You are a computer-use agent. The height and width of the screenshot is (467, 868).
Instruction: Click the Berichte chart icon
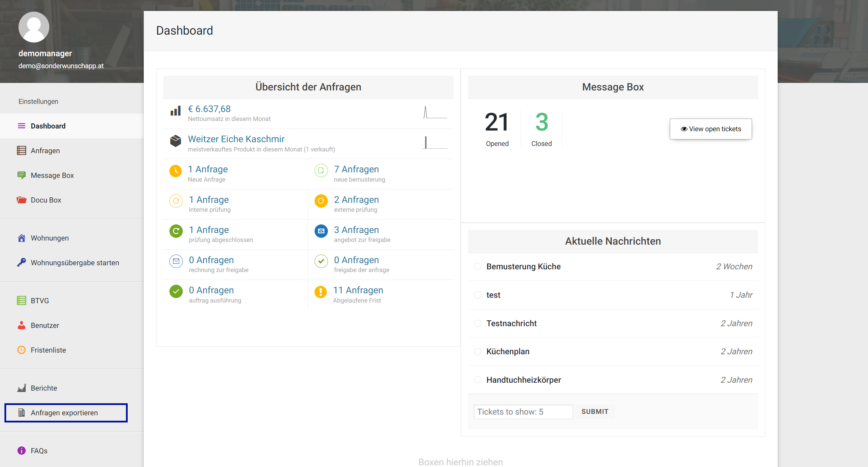tap(22, 388)
